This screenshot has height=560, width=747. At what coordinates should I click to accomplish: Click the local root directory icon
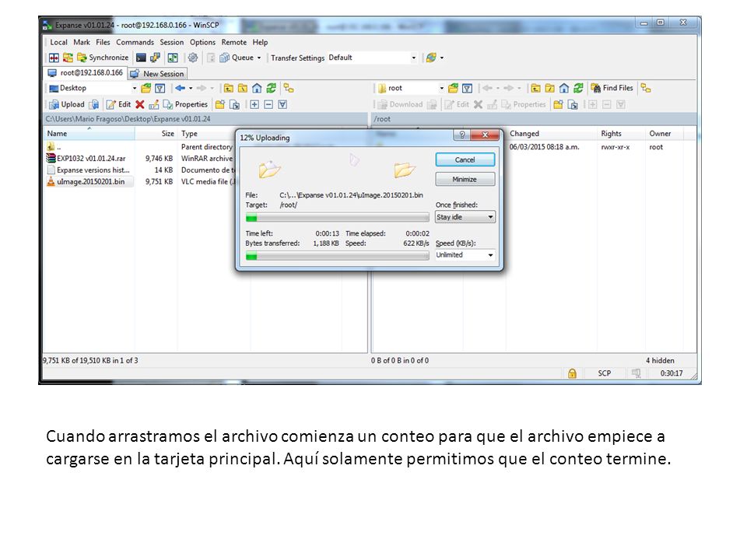(243, 88)
